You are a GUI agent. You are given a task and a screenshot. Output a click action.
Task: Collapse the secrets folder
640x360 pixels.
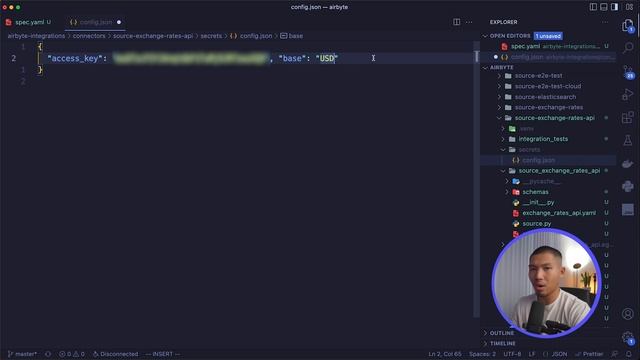point(503,150)
